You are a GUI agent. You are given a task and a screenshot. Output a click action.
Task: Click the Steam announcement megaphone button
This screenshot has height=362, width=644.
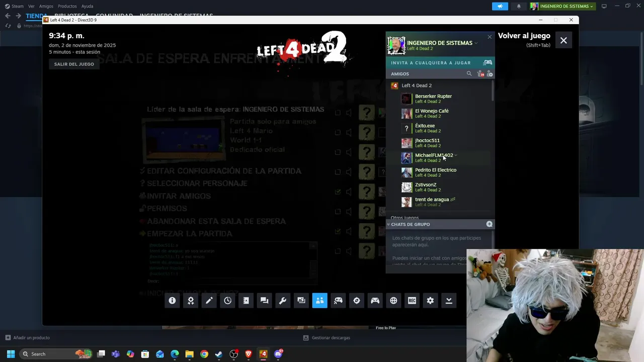click(x=500, y=6)
